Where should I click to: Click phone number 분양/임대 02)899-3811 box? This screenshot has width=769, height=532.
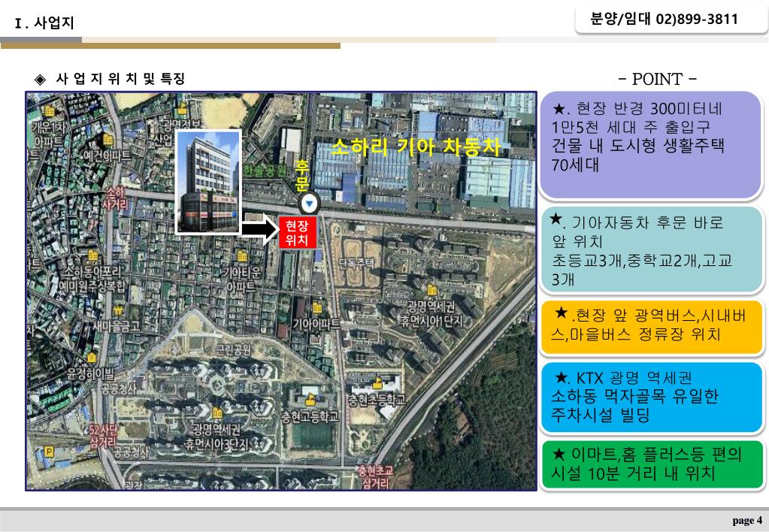tap(671, 20)
